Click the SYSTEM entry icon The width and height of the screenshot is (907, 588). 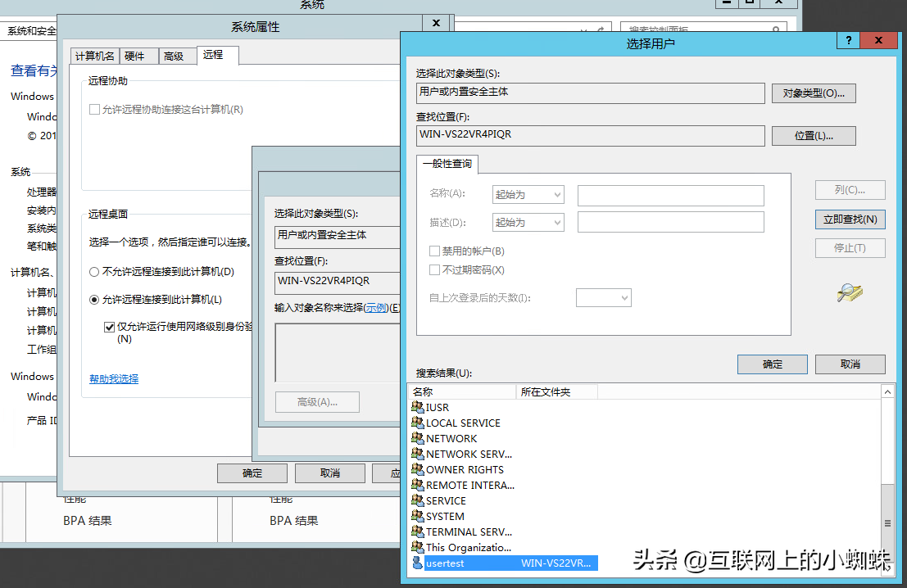(417, 516)
